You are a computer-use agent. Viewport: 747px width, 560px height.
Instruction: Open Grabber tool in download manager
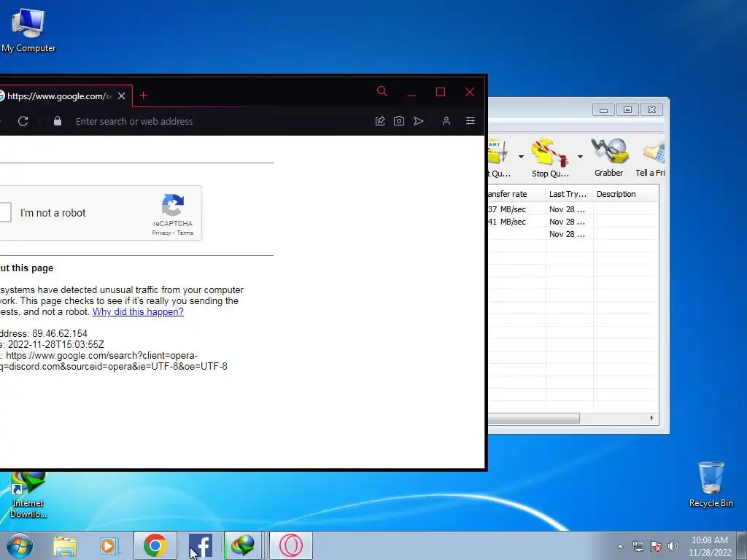609,157
